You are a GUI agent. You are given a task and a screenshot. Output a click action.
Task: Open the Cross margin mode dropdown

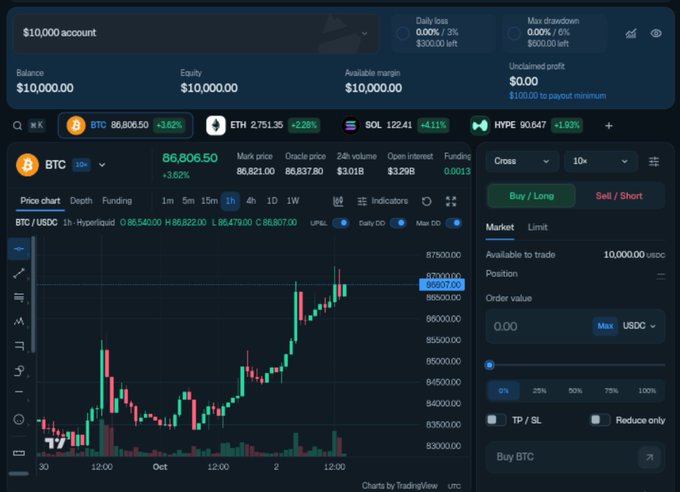[521, 161]
